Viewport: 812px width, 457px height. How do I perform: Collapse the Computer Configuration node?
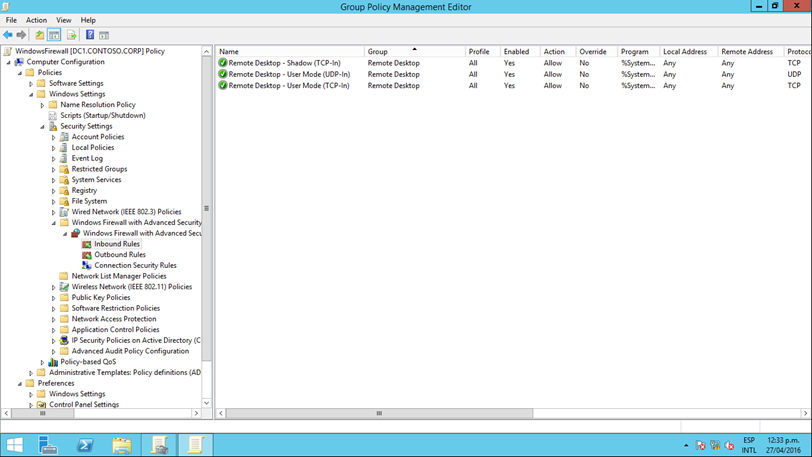8,62
